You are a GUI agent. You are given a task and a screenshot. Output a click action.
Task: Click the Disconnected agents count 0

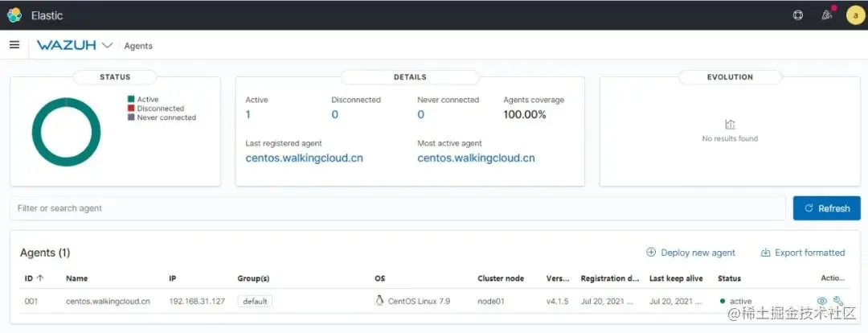[335, 115]
